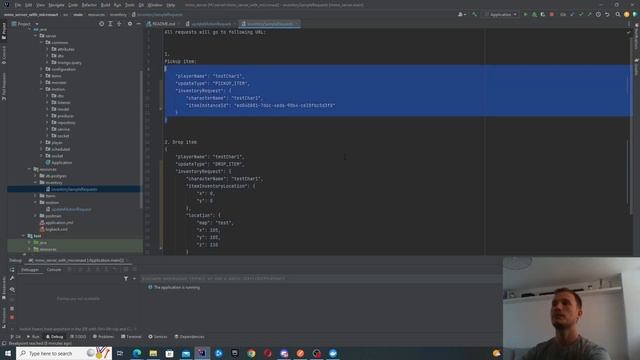Expand the configuration folder in the project tree
Viewport: 640px width, 360px height.
tap(42, 69)
